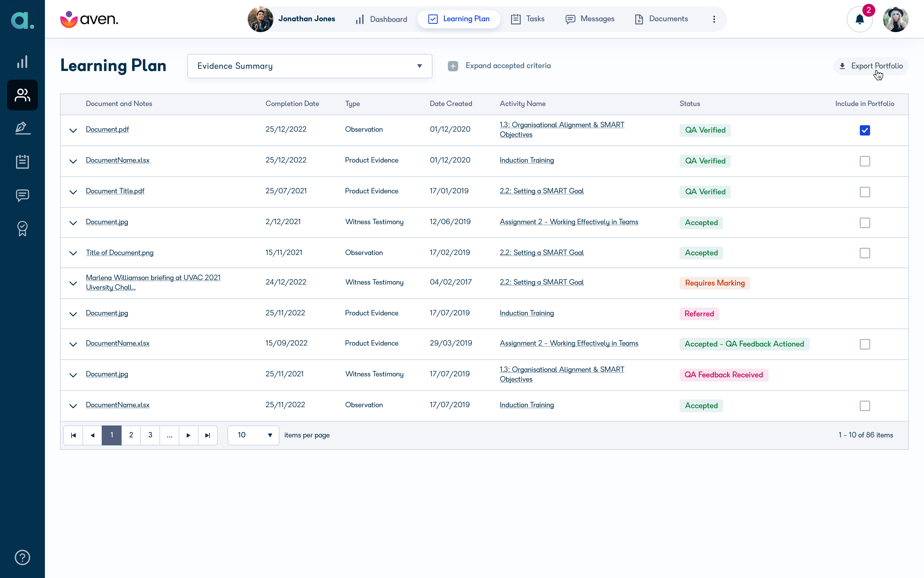Switch to the Messages tab
Viewport: 924px width, 578px height.
[x=590, y=19]
